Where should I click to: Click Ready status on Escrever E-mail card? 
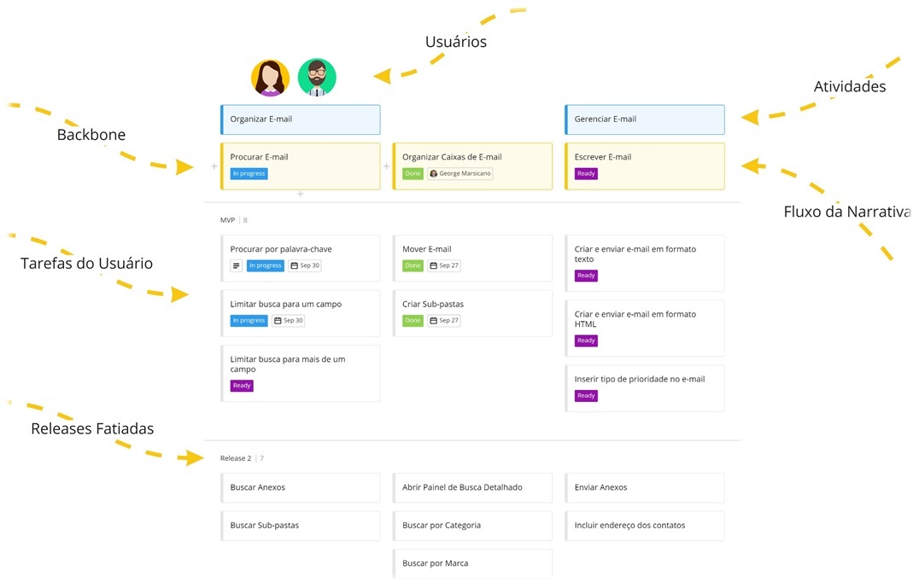(x=586, y=173)
